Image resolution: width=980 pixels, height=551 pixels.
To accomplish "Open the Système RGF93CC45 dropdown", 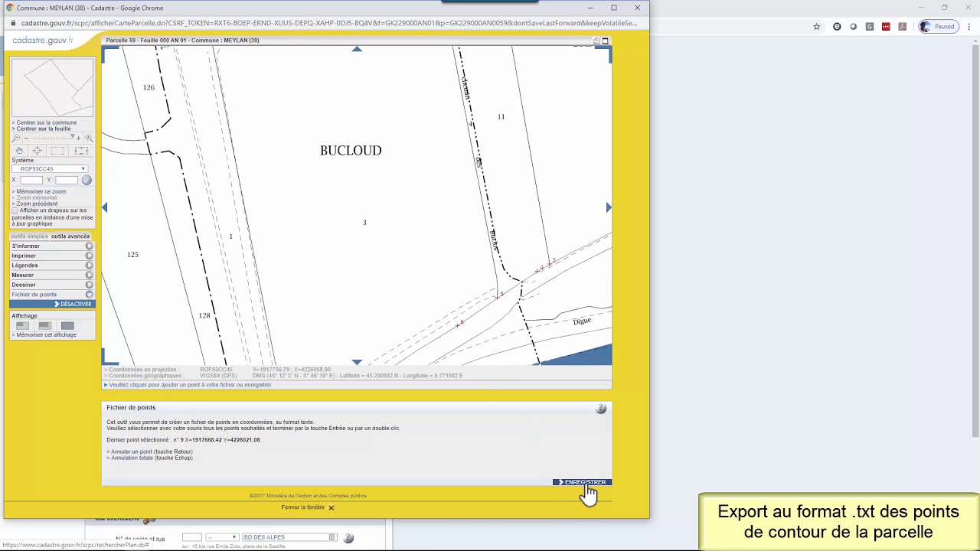I will (51, 169).
